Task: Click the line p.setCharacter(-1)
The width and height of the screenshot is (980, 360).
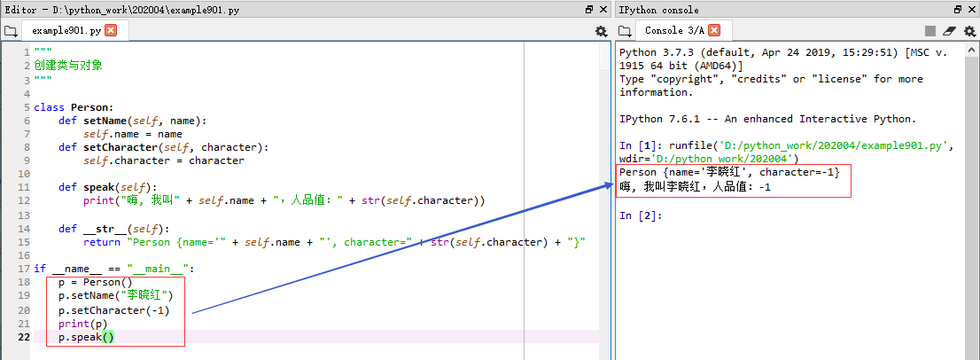Action: (113, 310)
